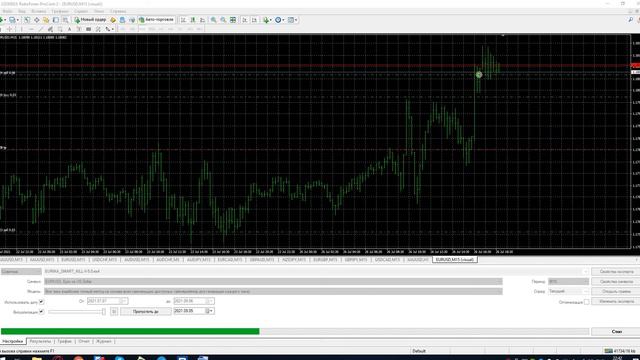Viewport: 640px width, 360px height.
Task: Click the tile windows icon
Action: point(233,20)
